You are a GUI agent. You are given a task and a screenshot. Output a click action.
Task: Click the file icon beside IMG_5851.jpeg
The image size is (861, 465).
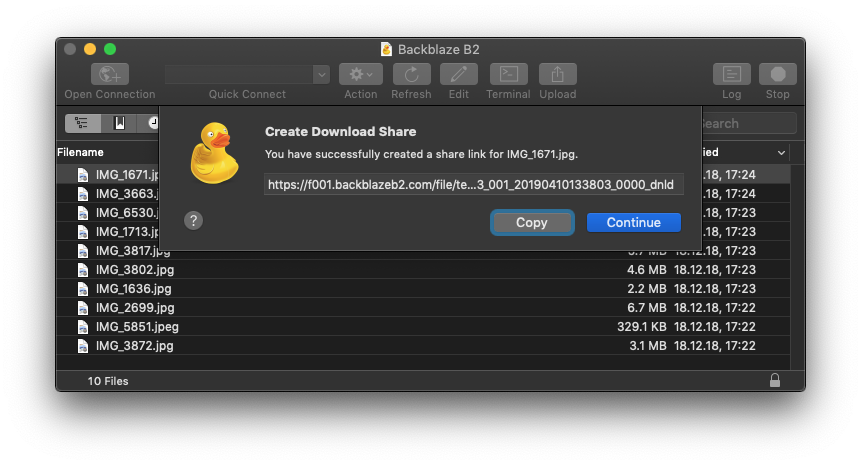pyautogui.click(x=83, y=327)
